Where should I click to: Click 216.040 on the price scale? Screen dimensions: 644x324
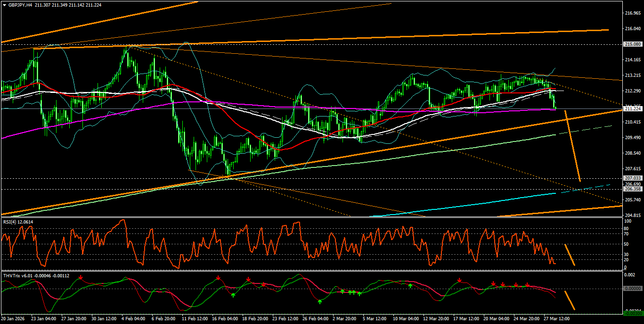pyautogui.click(x=633, y=29)
